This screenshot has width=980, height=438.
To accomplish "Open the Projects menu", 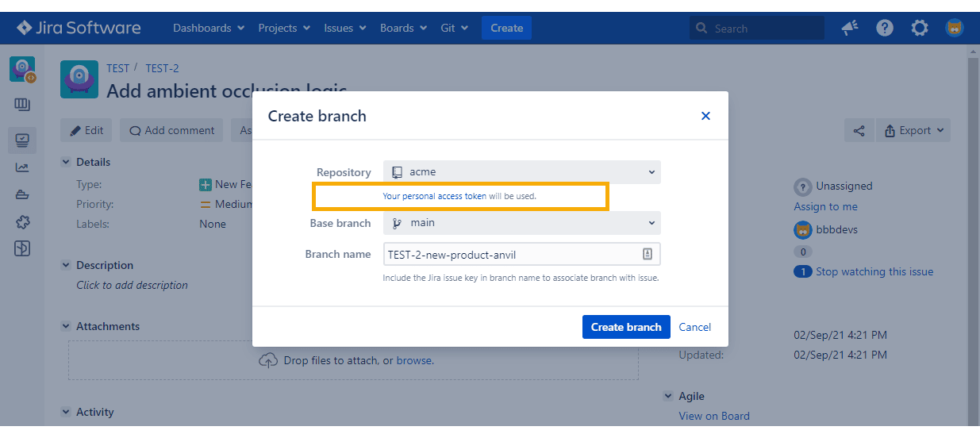I will (x=284, y=28).
